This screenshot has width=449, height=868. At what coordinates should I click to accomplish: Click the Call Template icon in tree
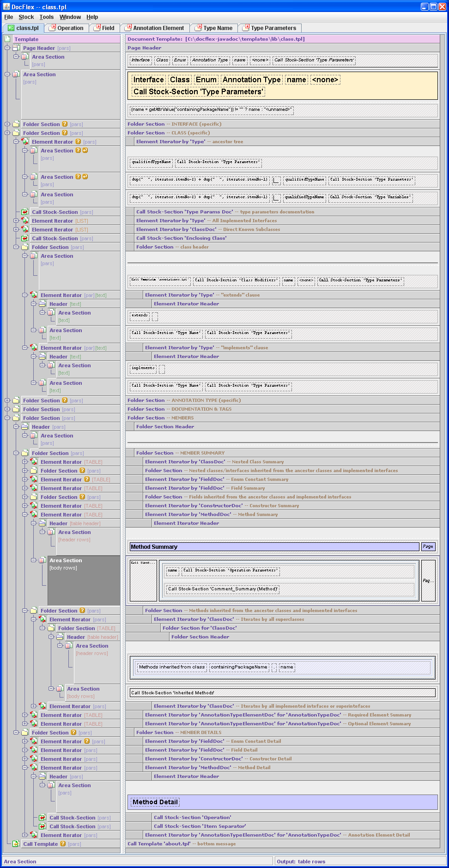(x=16, y=844)
